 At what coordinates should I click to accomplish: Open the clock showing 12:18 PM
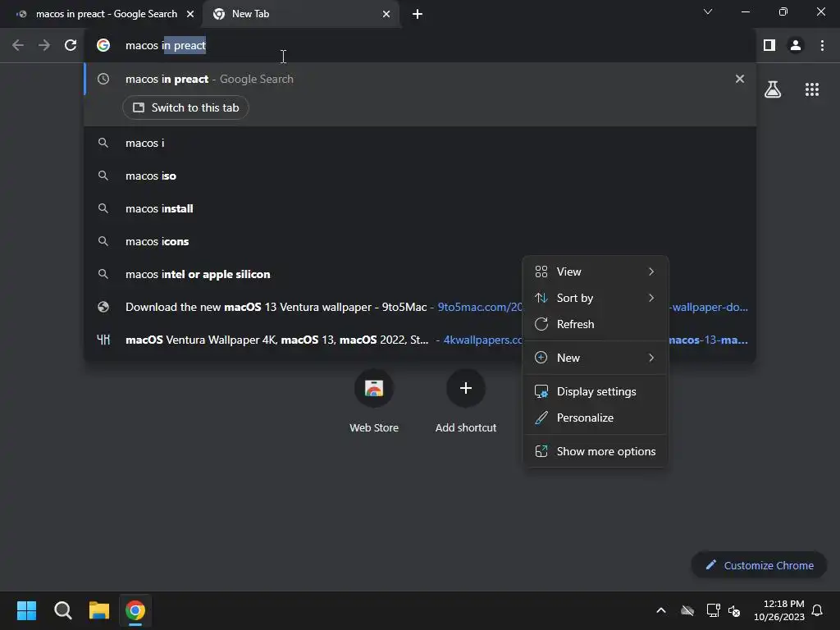coord(779,610)
